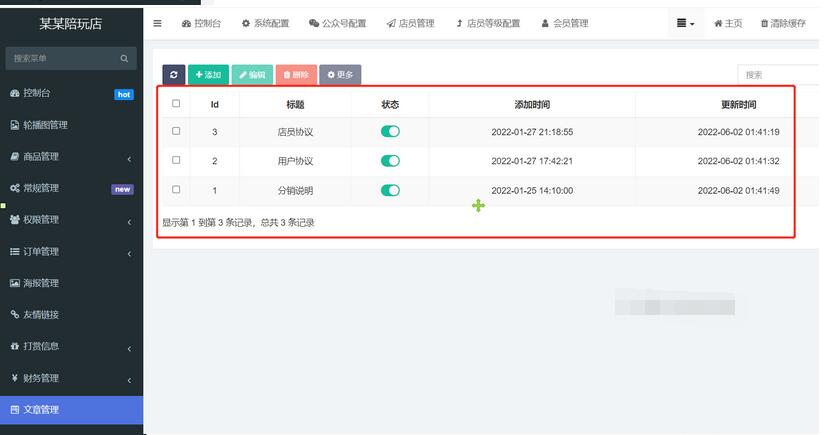Click the 控制台 dashboard icon in sidebar
Viewport: 830px width, 435px height.
(x=15, y=93)
